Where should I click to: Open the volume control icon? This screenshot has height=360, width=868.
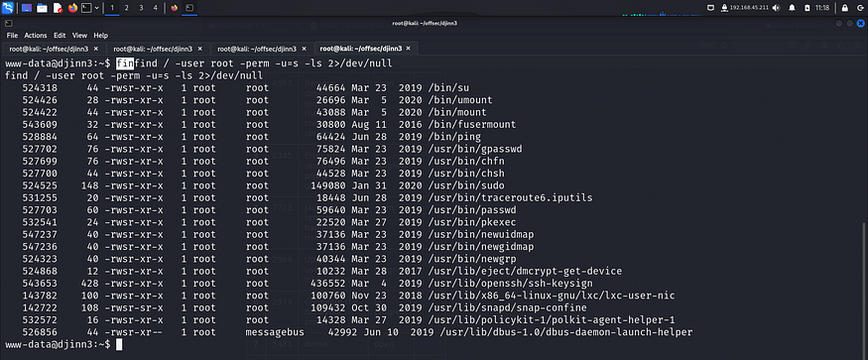tap(776, 8)
